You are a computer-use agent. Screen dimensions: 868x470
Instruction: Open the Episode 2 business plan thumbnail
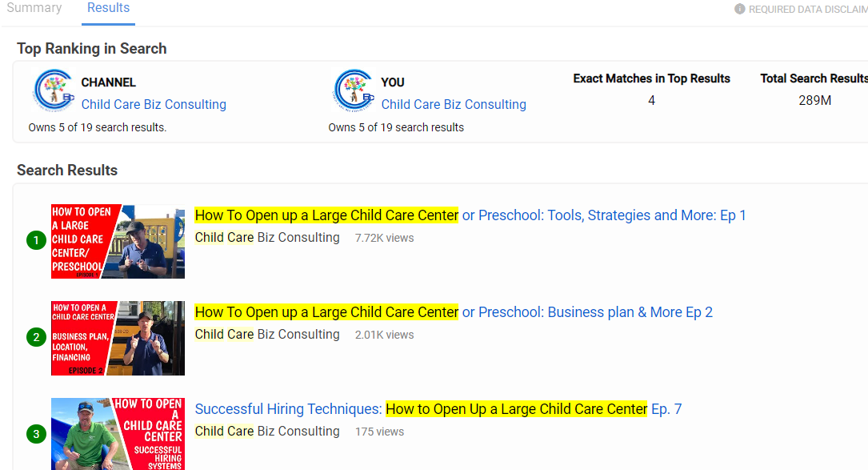(118, 338)
